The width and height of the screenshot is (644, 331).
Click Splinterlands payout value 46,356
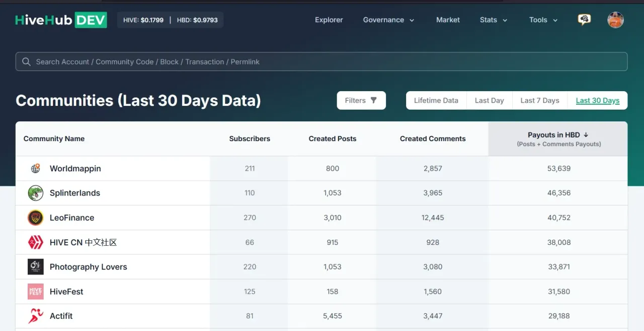[559, 193]
